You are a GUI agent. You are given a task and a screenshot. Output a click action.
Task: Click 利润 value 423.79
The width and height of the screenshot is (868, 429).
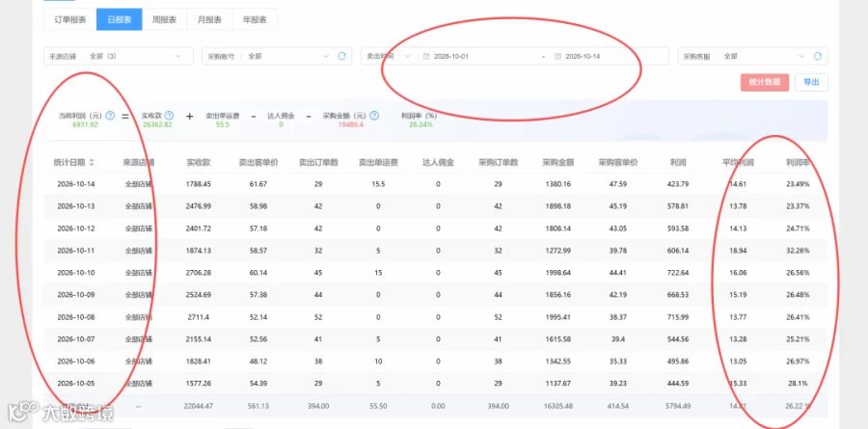(x=678, y=184)
